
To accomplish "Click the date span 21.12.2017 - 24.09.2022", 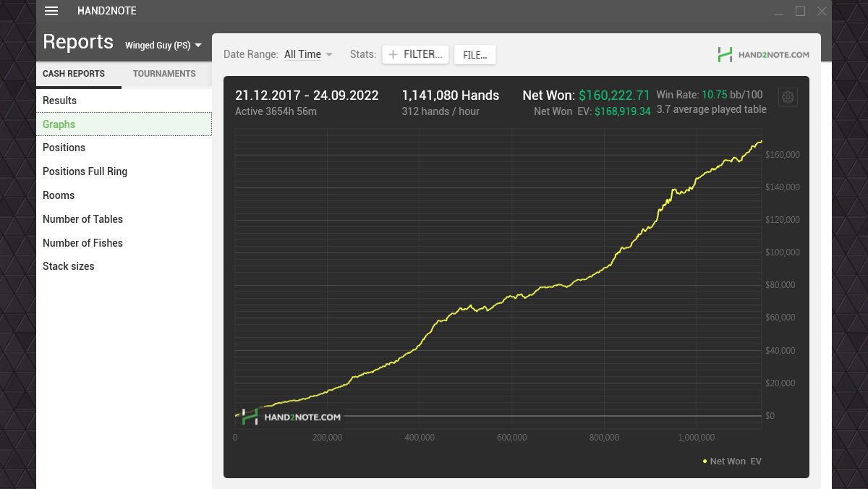I will tap(307, 95).
